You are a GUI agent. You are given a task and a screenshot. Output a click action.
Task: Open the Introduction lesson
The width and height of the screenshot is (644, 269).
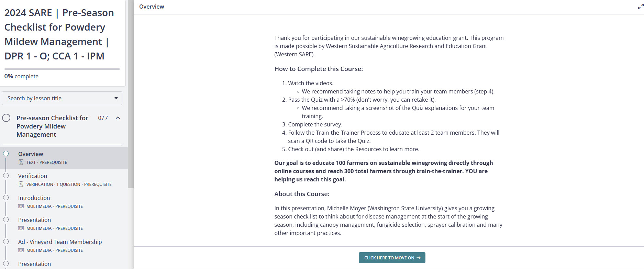click(34, 198)
